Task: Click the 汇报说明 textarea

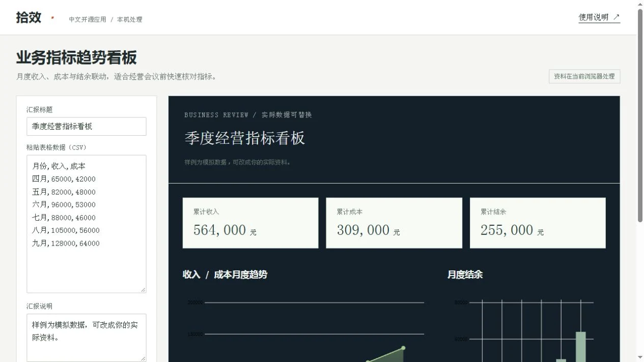Action: (87, 338)
